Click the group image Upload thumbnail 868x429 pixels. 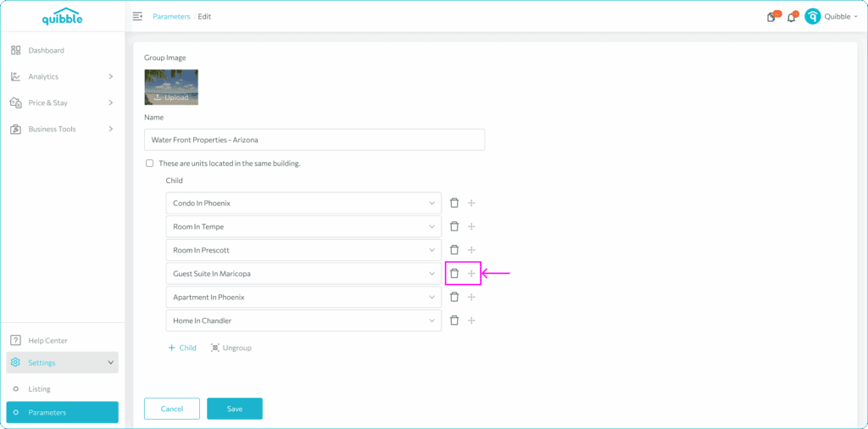(171, 87)
